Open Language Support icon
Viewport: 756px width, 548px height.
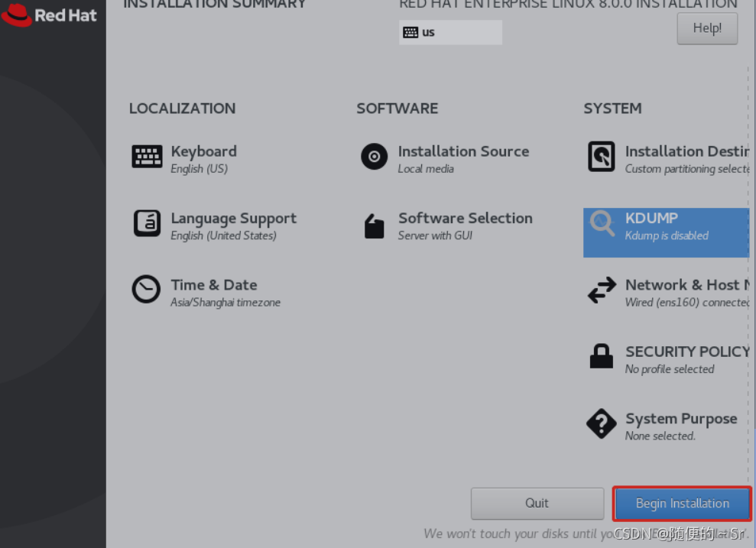click(147, 223)
